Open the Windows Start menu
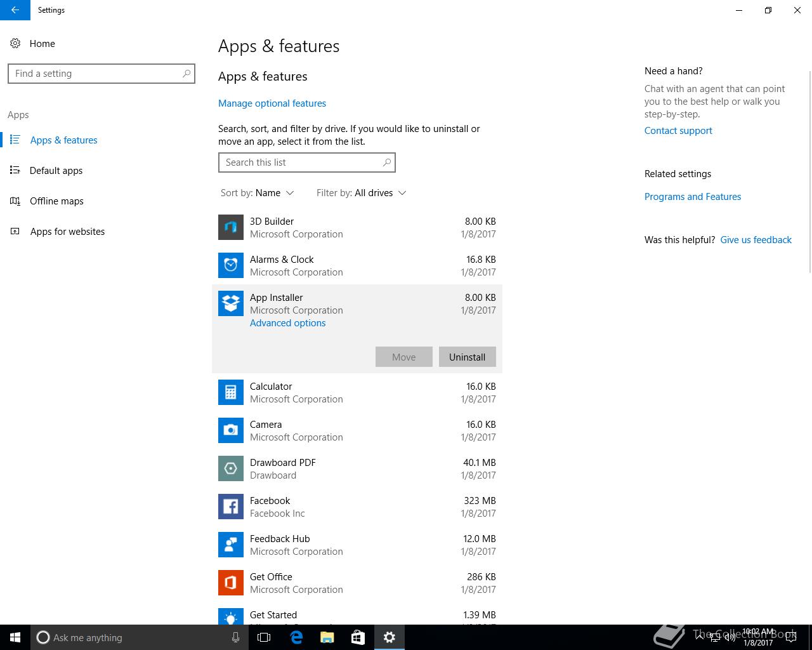 pyautogui.click(x=15, y=637)
